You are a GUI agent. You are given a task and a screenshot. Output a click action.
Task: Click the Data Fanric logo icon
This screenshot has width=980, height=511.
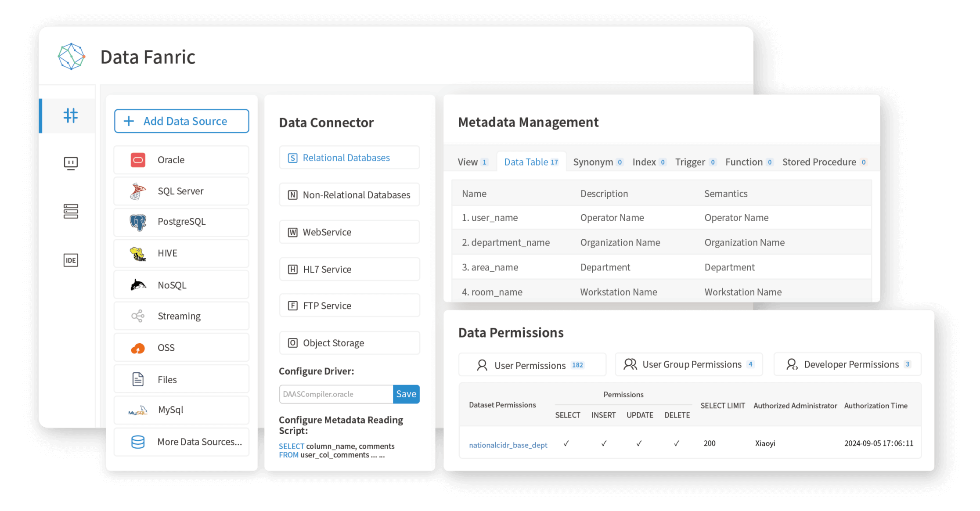click(71, 57)
